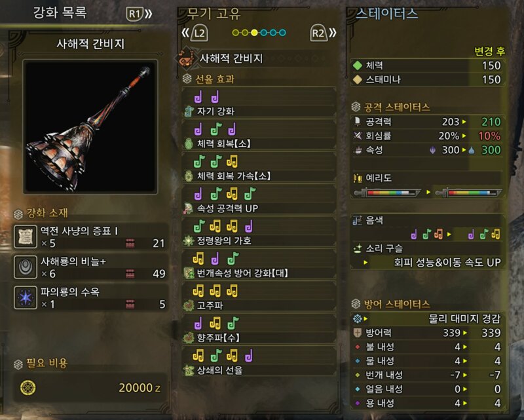Click the zenny coin icon
524x420 pixels.
(x=28, y=387)
